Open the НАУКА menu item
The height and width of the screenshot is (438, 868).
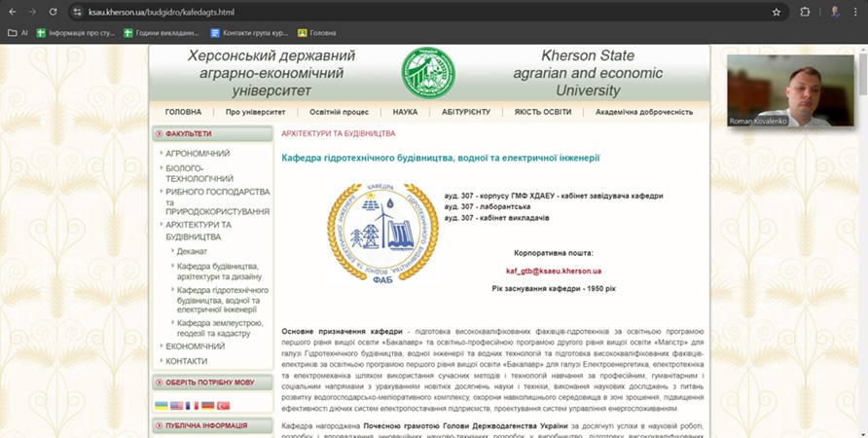[405, 112]
